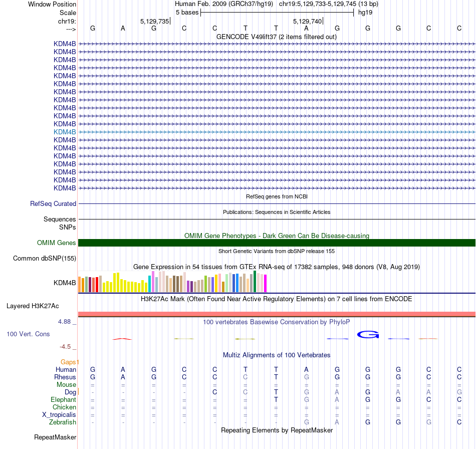476x449 pixels.
Task: Click KDM4B label beside GTEx bar chart
Action: click(x=65, y=283)
